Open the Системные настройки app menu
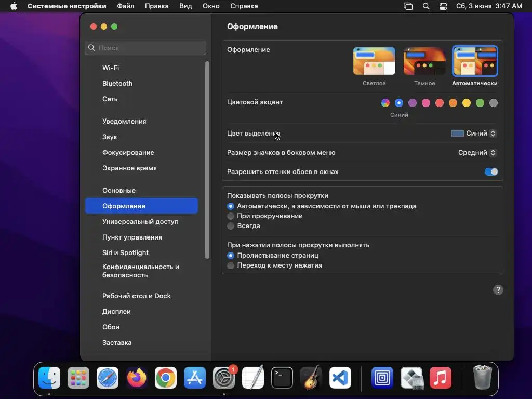The image size is (532, 399). click(67, 6)
